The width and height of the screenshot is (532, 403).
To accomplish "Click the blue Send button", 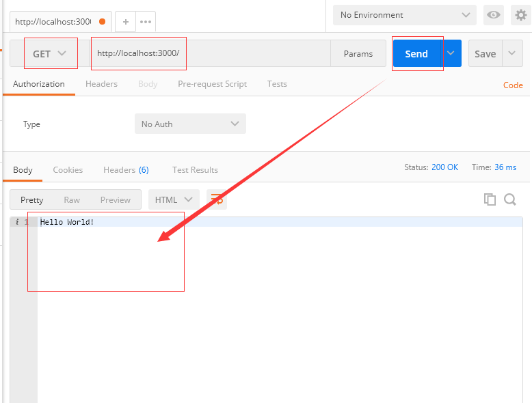I will (x=416, y=53).
